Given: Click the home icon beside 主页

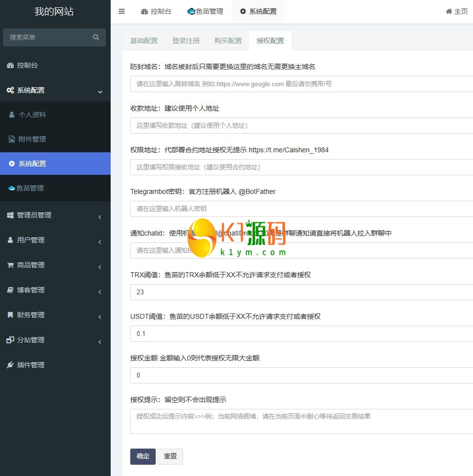Looking at the screenshot, I should pyautogui.click(x=449, y=12).
